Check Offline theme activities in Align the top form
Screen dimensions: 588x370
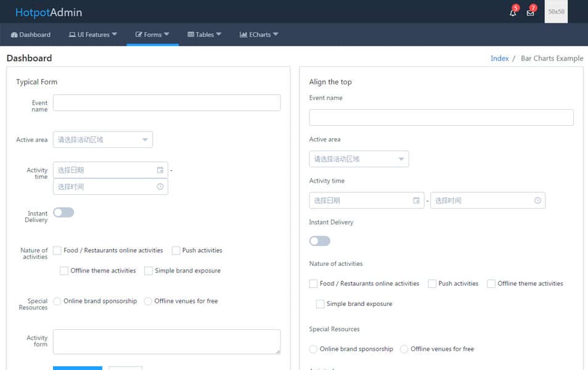coord(491,284)
